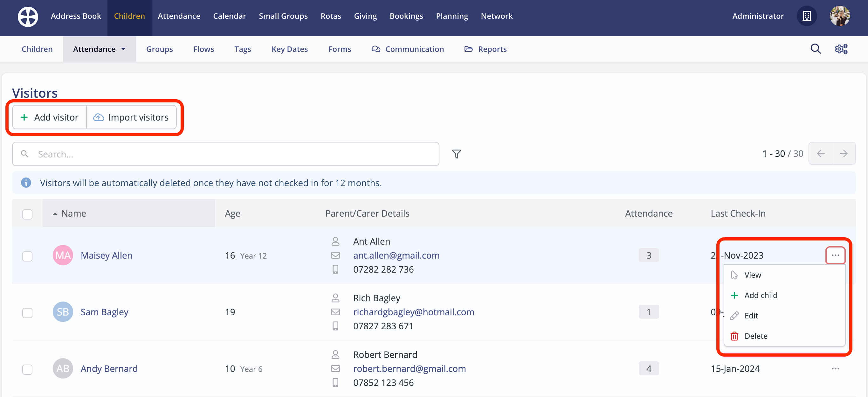The width and height of the screenshot is (868, 397).
Task: Check the Maisey Allen row checkbox
Action: [27, 256]
